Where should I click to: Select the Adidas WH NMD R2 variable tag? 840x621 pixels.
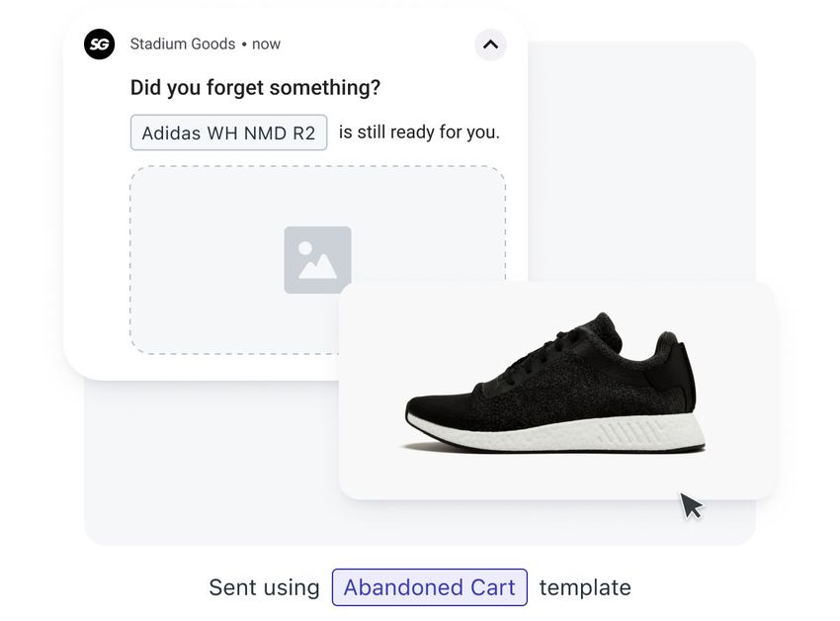click(x=228, y=133)
